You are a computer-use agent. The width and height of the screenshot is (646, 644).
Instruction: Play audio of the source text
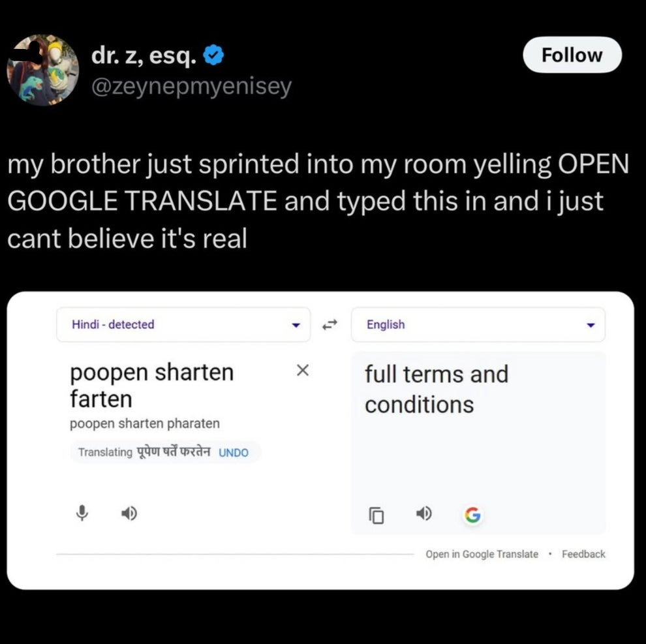128,514
